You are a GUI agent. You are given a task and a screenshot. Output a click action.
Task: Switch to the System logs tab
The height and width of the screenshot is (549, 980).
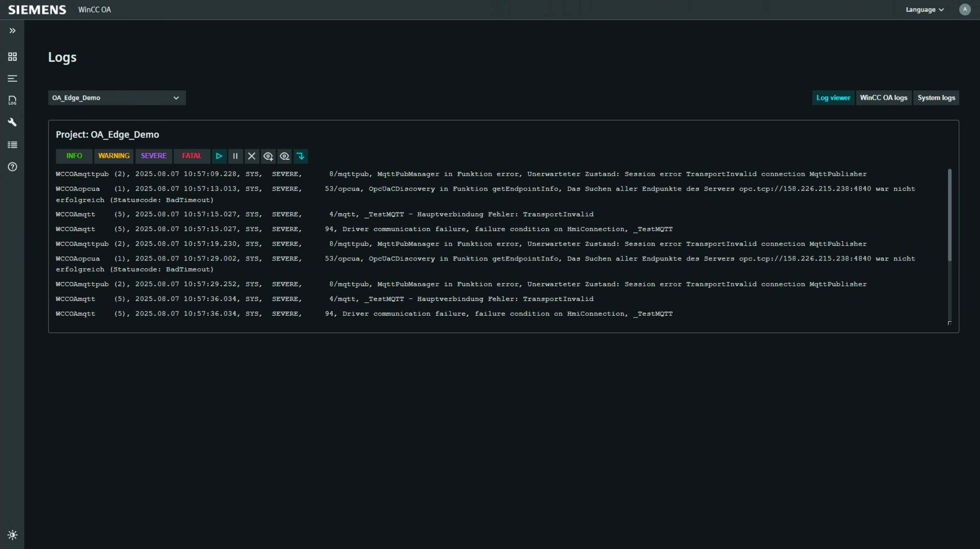pyautogui.click(x=936, y=98)
